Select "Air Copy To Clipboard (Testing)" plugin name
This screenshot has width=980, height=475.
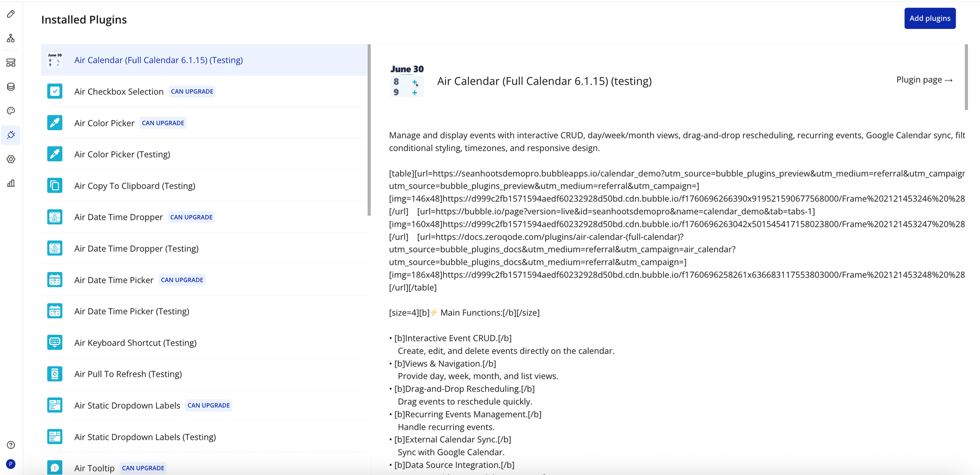[x=134, y=186]
